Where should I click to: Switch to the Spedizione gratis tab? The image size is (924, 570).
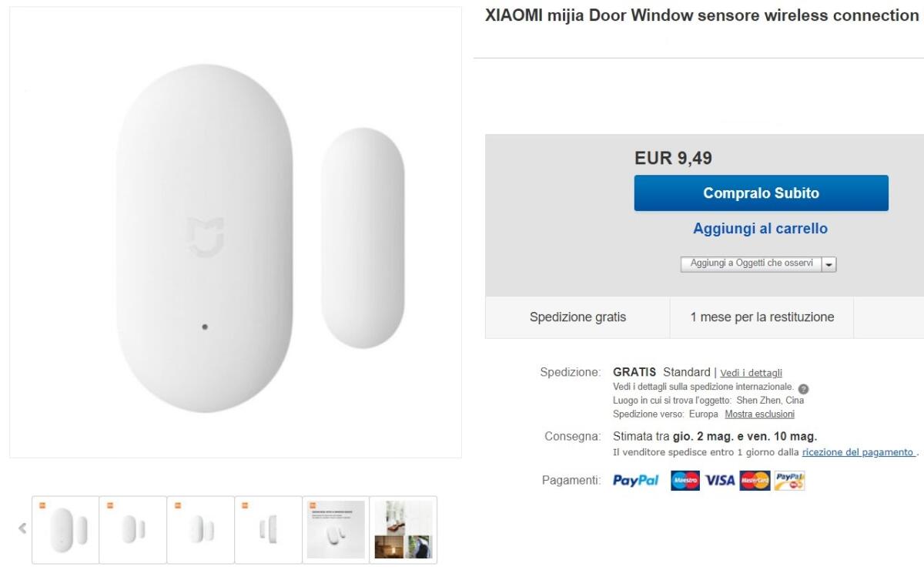pos(577,317)
